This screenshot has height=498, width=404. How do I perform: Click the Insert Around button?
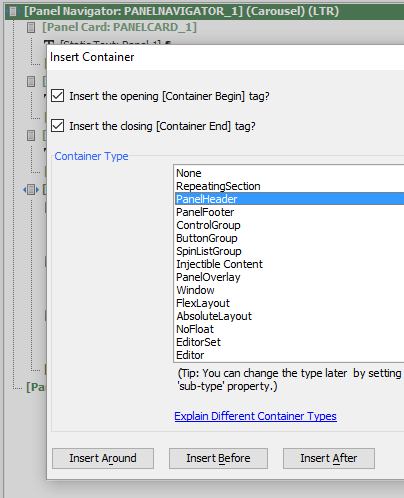point(103,458)
